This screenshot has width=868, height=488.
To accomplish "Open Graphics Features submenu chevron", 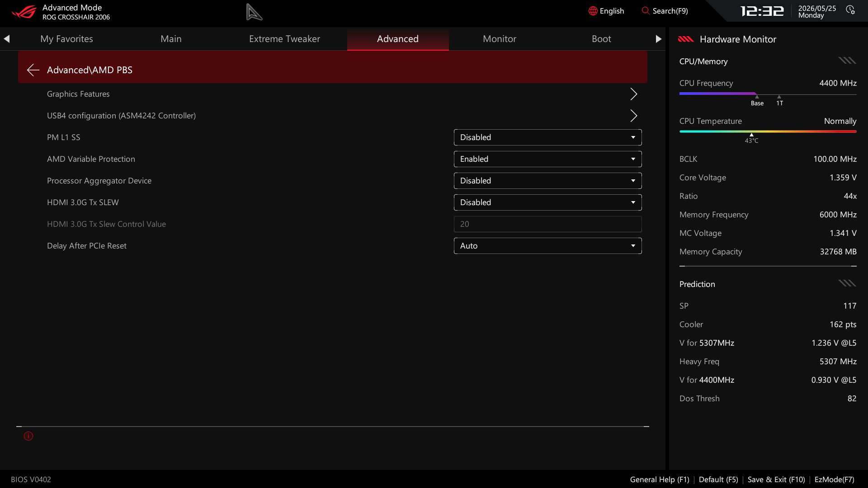I will 633,94.
